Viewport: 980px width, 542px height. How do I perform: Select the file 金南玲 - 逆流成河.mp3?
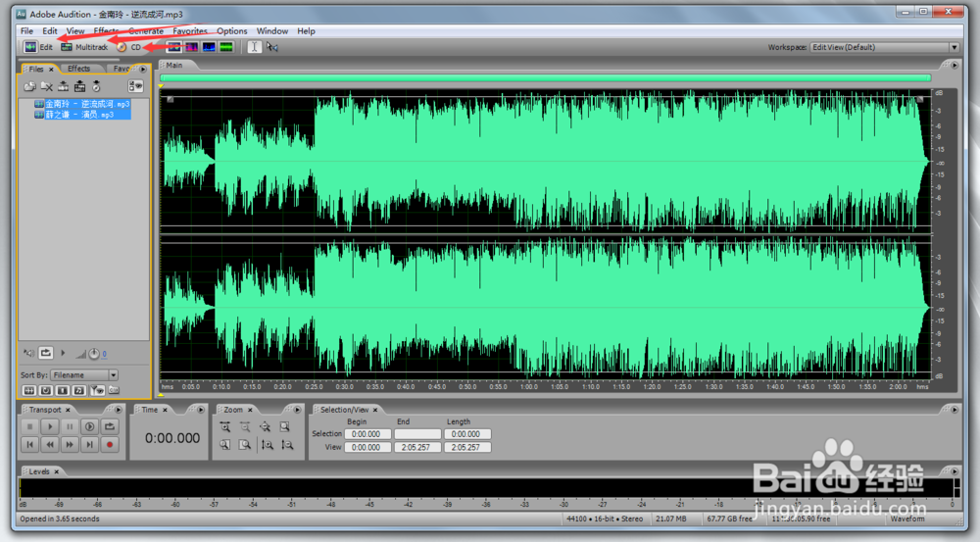[82, 104]
